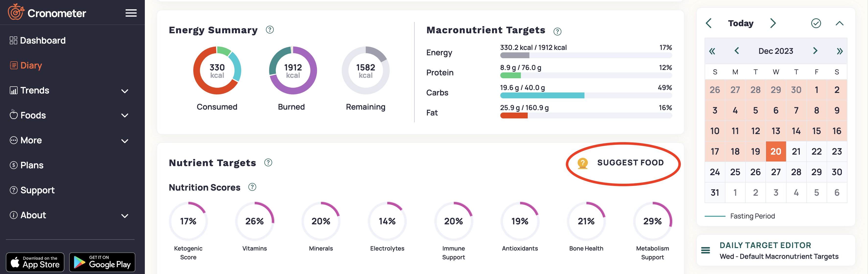
Task: Select December 25 in the calendar
Action: [x=735, y=172]
